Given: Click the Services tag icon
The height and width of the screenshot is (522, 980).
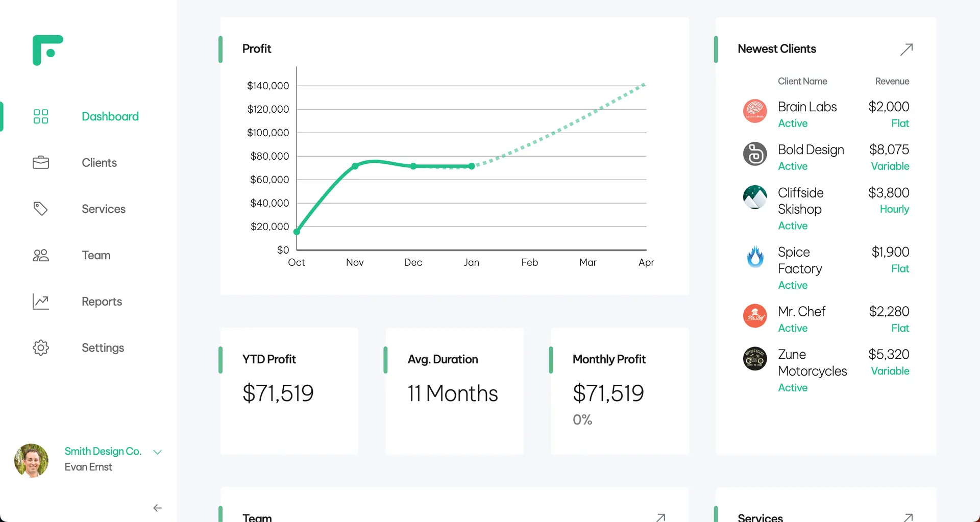Looking at the screenshot, I should (x=41, y=209).
